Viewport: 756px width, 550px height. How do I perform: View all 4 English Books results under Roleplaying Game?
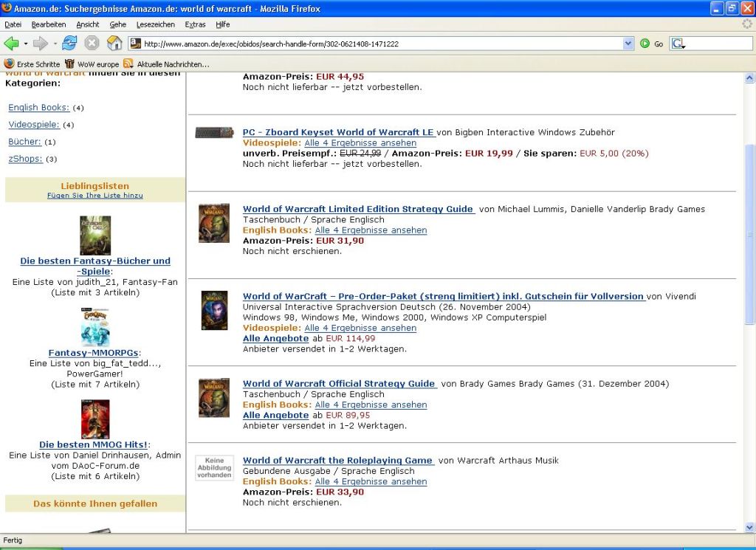click(371, 481)
